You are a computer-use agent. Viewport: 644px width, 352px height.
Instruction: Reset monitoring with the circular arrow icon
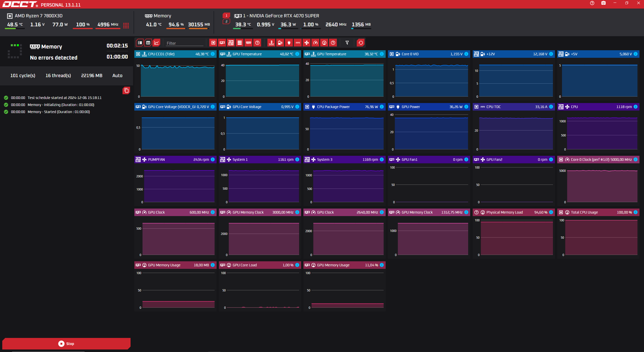click(x=360, y=43)
